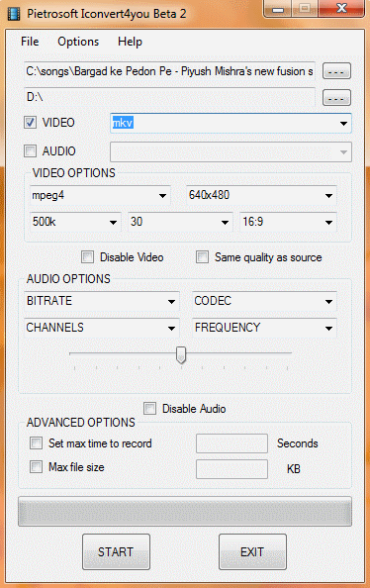Check the Disable Video checkbox

click(87, 257)
